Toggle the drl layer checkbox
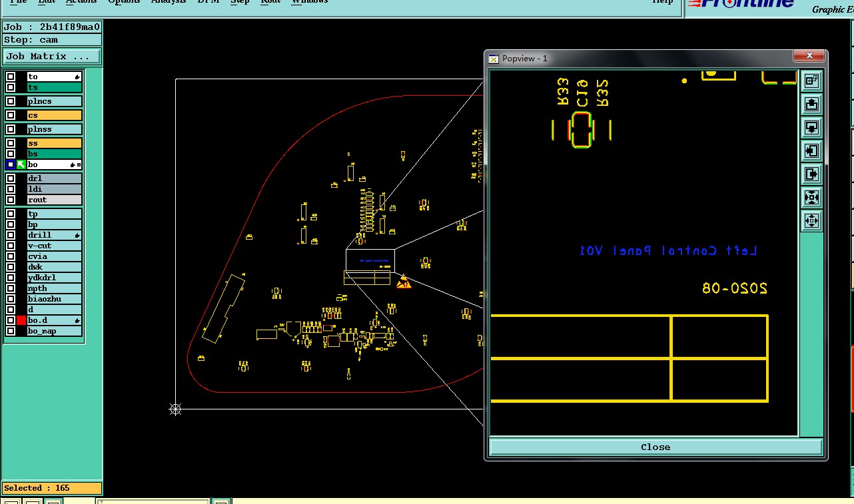 pos(11,178)
